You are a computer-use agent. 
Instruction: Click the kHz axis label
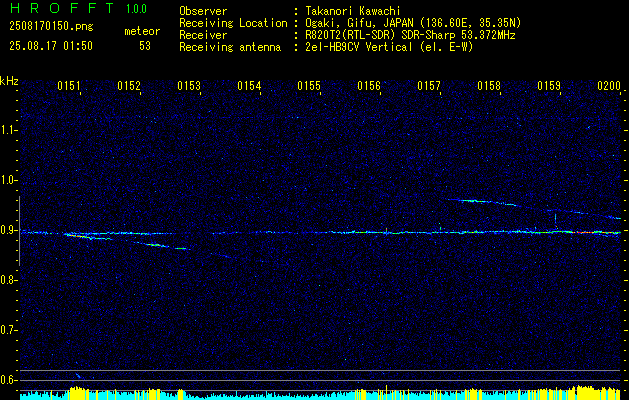click(9, 81)
